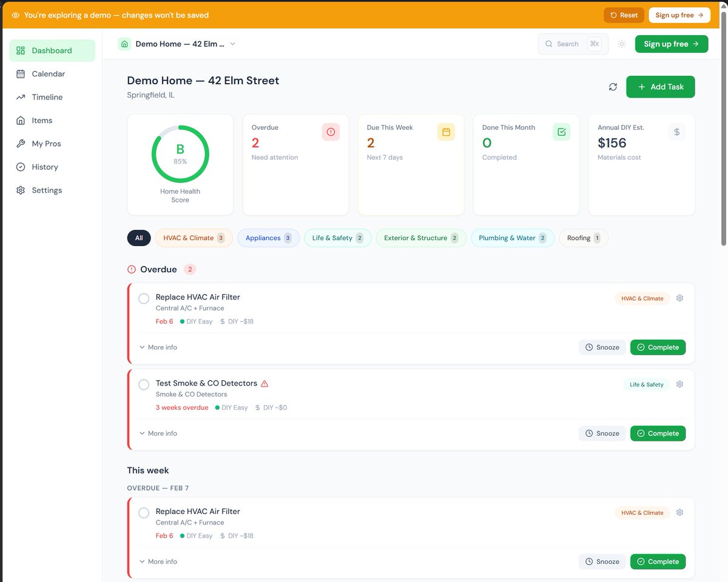Click the Home Health Score ring
This screenshot has height=582, width=728.
[180, 154]
